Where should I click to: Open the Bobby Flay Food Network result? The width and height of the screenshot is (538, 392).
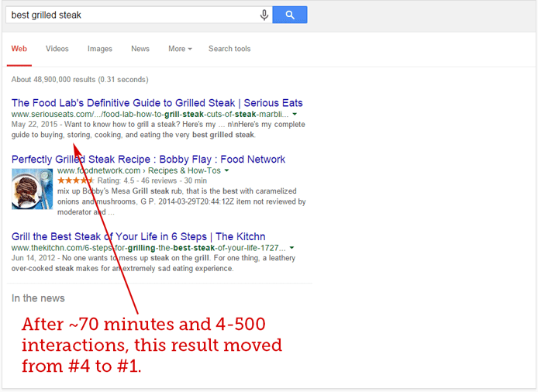tap(148, 159)
